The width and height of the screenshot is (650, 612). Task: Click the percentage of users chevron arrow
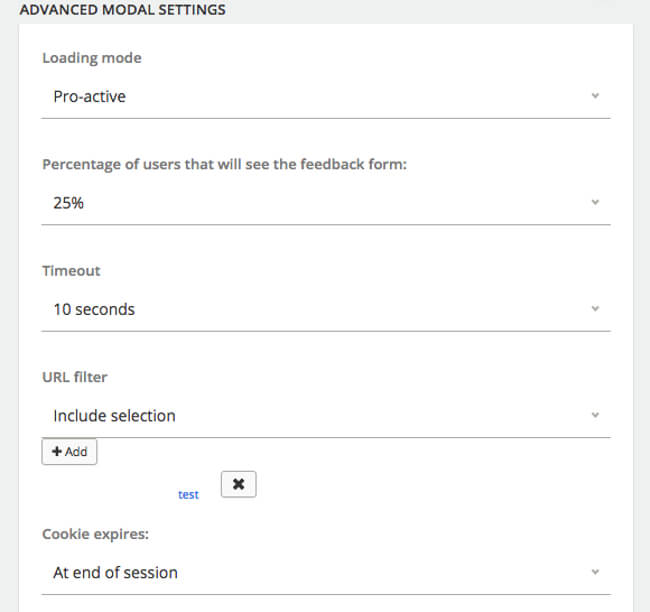click(x=595, y=202)
